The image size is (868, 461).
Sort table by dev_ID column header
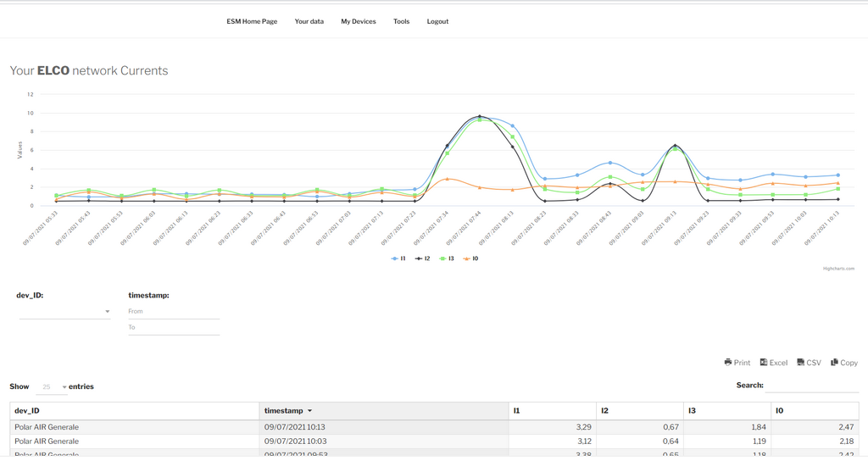27,411
